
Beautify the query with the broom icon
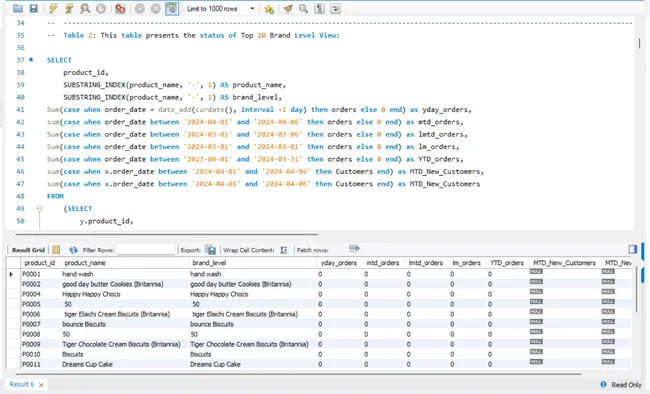click(x=288, y=8)
